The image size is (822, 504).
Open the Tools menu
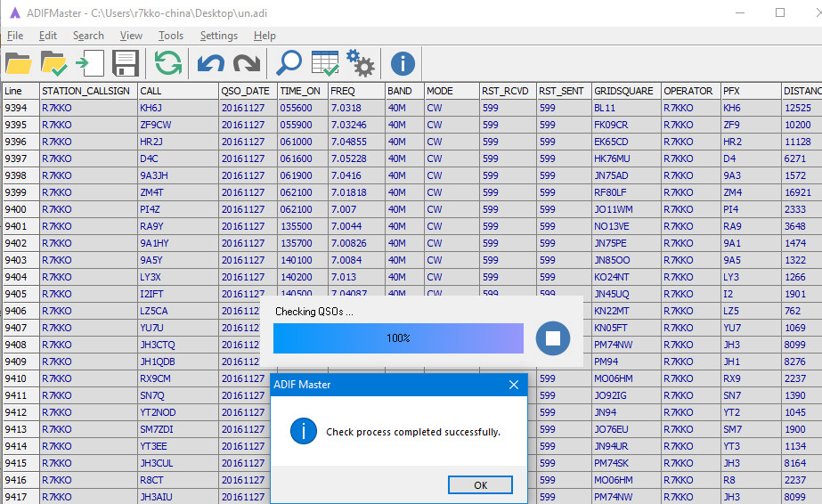(x=171, y=36)
